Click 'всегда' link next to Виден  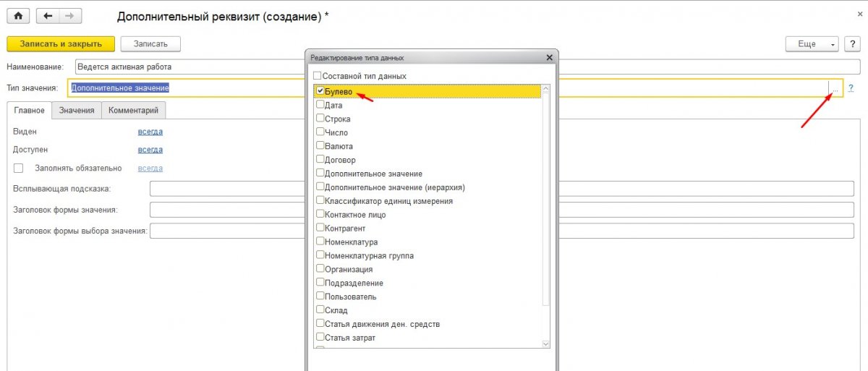click(150, 132)
